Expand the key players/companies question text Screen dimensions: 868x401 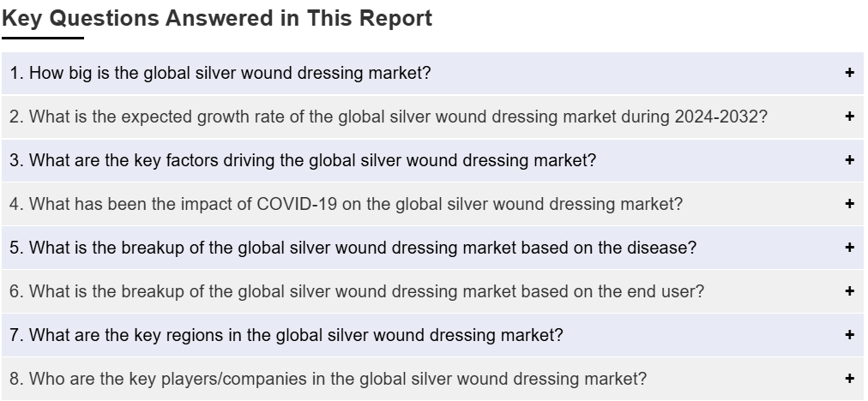(x=328, y=379)
